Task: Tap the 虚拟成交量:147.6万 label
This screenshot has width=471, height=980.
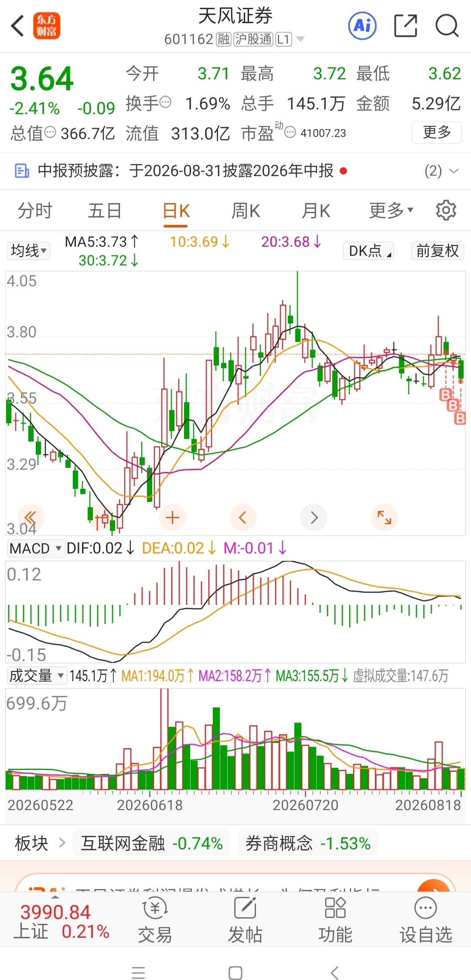Action: tap(400, 676)
